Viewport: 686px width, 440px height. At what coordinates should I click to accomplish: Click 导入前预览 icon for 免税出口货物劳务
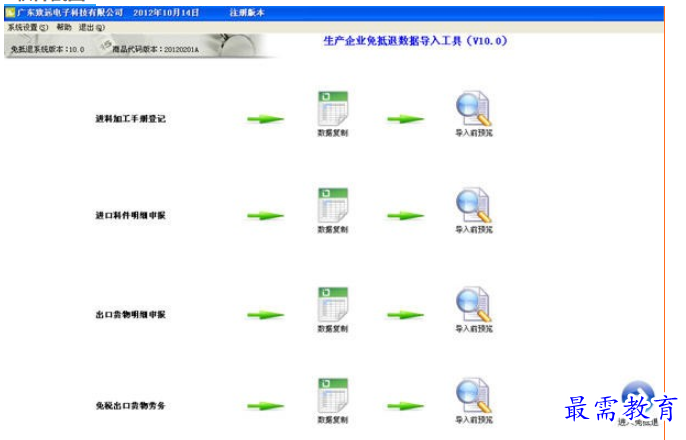tap(473, 395)
